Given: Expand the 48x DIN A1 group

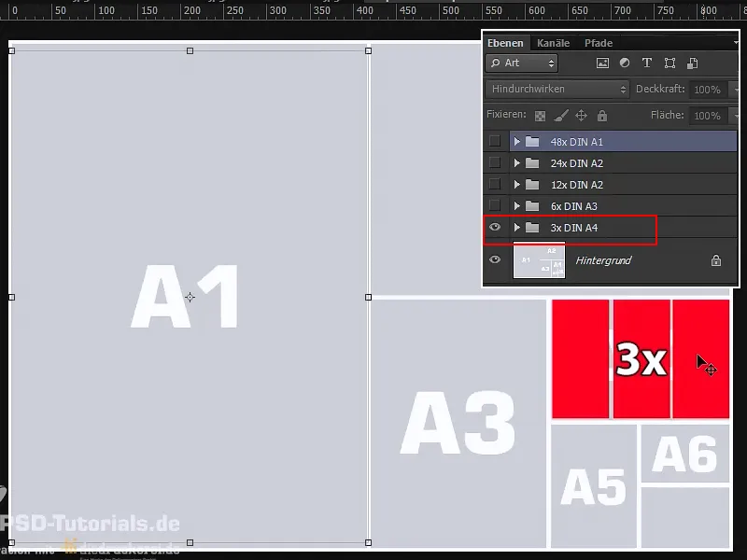Looking at the screenshot, I should tap(517, 142).
